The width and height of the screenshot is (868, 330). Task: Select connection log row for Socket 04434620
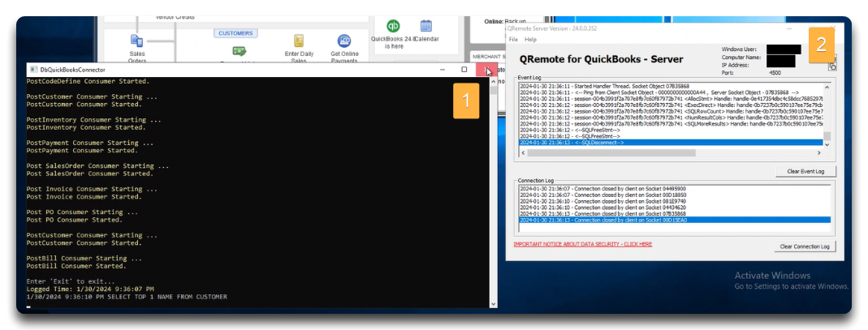[x=675, y=208]
